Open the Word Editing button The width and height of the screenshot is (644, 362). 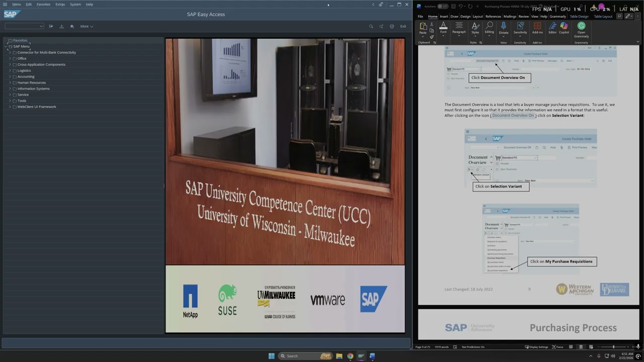[x=489, y=28]
